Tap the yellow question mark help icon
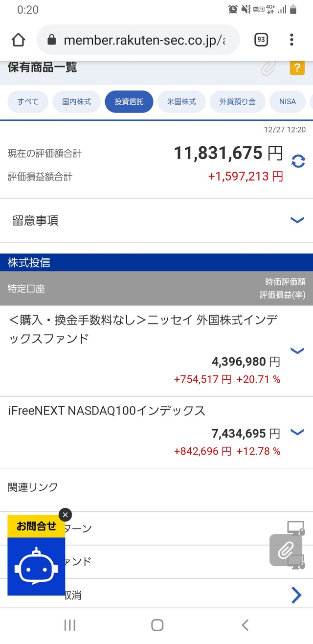This screenshot has width=313, height=644. pyautogui.click(x=297, y=68)
